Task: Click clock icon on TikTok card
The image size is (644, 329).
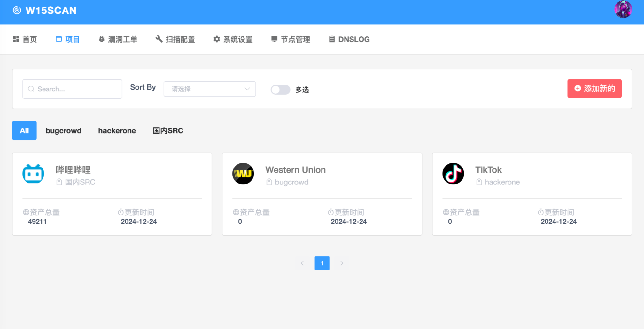Action: [x=540, y=212]
